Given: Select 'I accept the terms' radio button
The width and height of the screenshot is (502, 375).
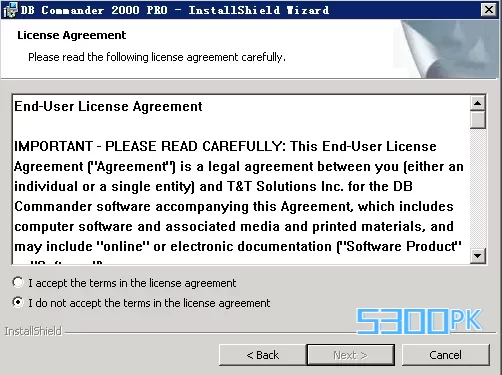Looking at the screenshot, I should coord(18,283).
